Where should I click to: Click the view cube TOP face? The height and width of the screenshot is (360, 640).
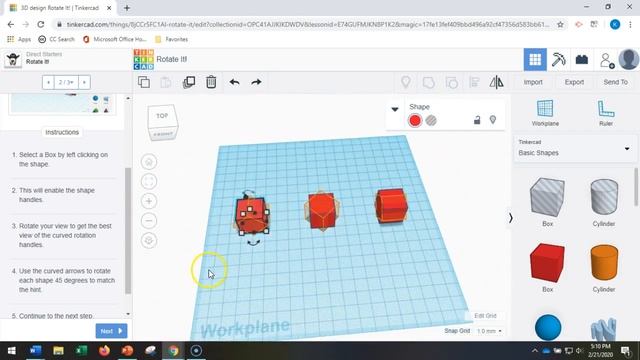[162, 116]
